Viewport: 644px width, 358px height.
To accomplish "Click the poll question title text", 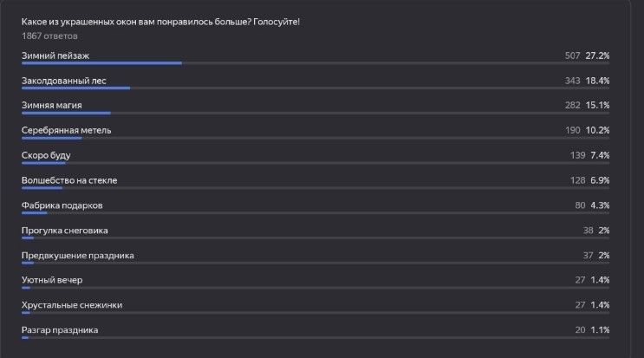I will (x=160, y=21).
